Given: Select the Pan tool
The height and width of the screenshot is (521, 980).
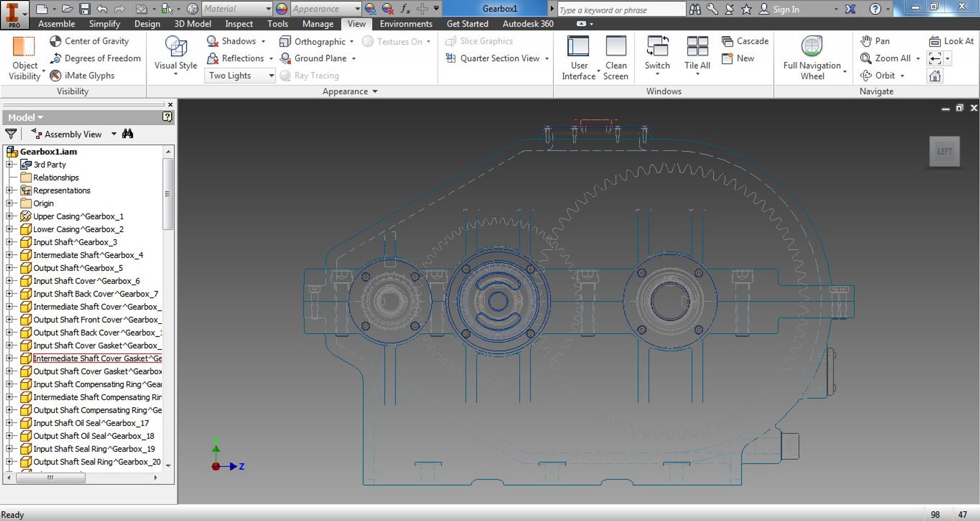Looking at the screenshot, I should 875,41.
